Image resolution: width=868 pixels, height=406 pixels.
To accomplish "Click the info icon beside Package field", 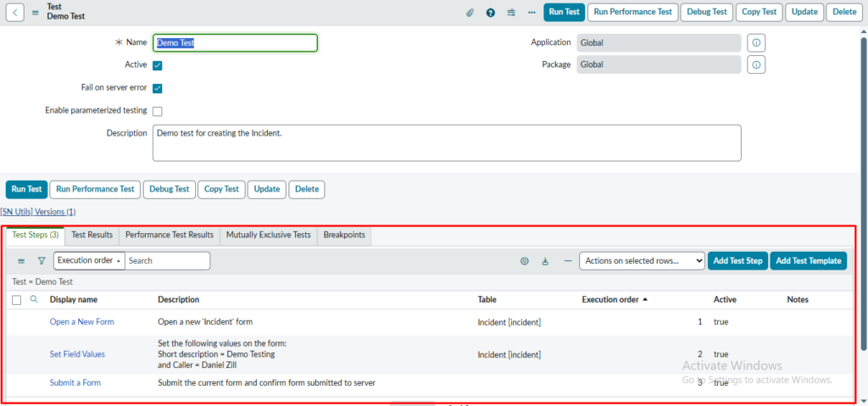I will point(757,64).
